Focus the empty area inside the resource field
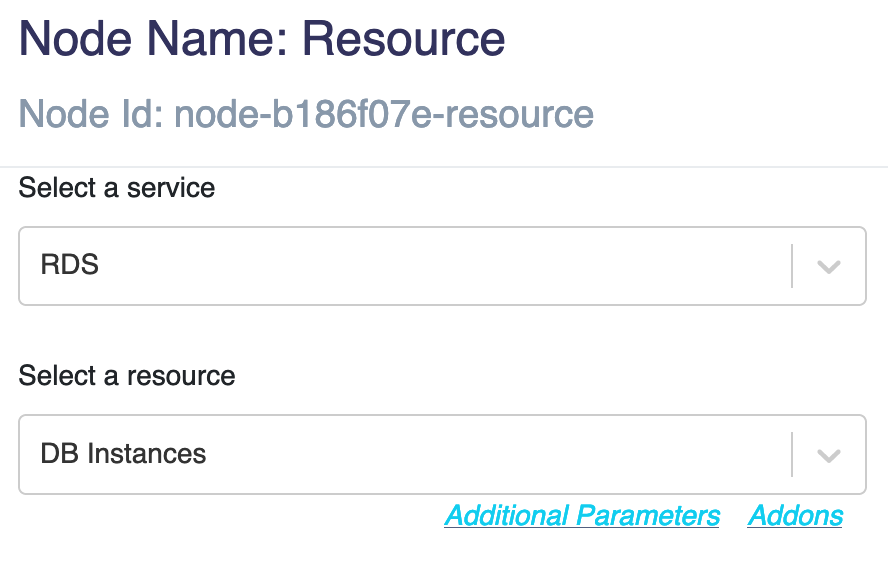The height and width of the screenshot is (564, 888). [x=498, y=455]
